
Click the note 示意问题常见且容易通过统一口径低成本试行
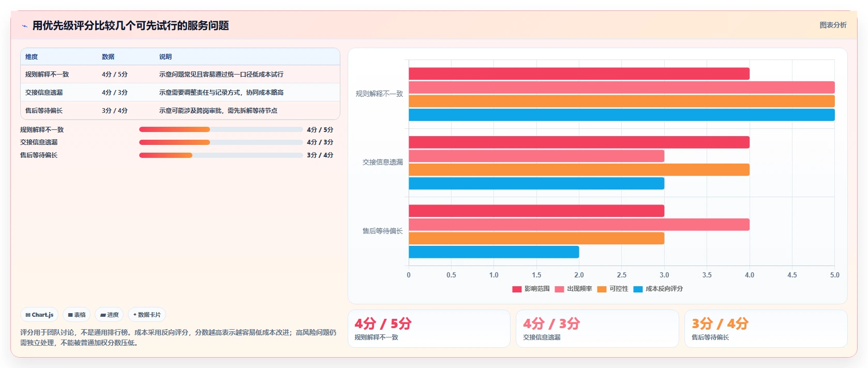221,75
